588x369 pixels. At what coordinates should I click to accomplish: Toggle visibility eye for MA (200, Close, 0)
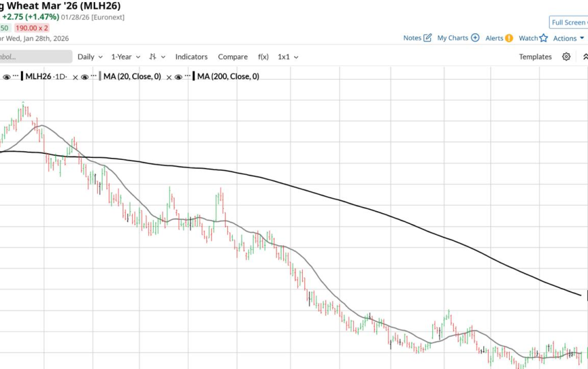179,77
